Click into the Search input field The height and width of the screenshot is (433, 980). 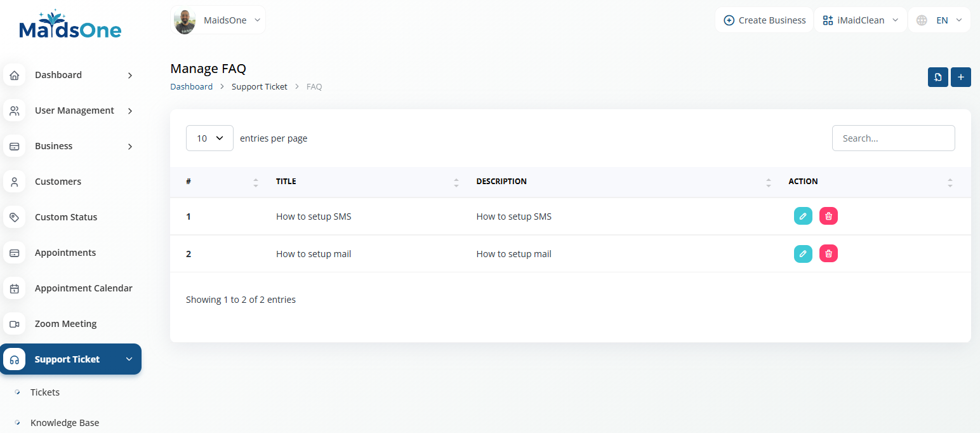[x=893, y=138]
